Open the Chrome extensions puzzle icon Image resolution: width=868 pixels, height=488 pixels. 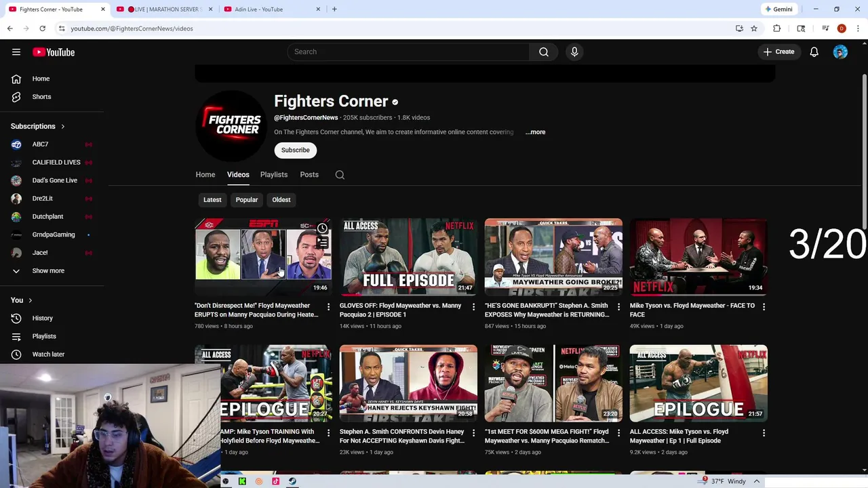(776, 28)
